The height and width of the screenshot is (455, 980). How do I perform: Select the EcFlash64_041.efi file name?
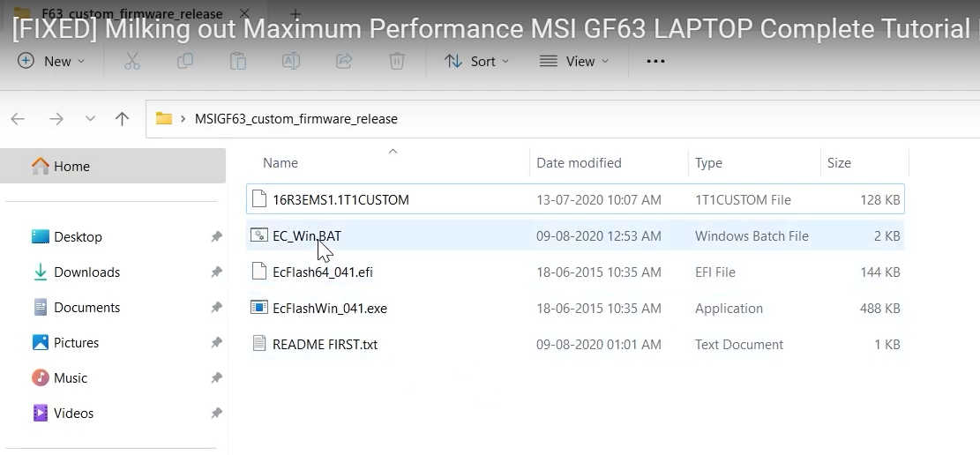(323, 272)
